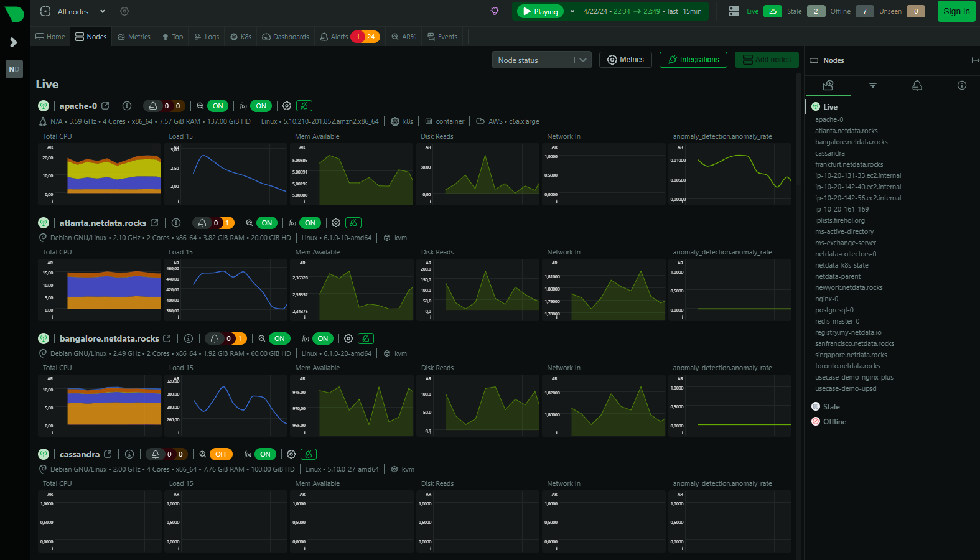
Task: Open the All nodes dropdown
Action: pyautogui.click(x=73, y=11)
